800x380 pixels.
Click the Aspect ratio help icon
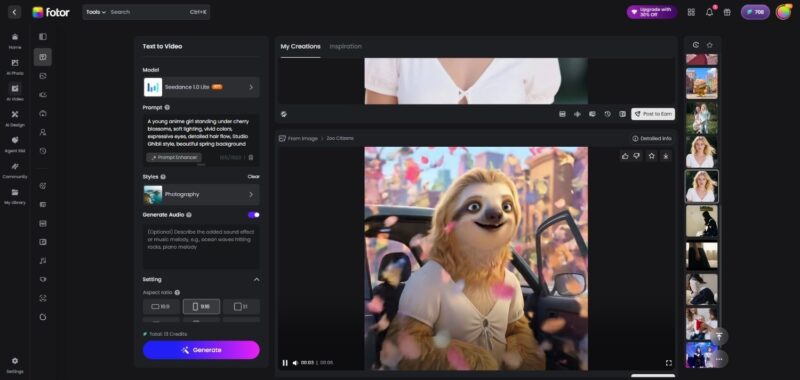click(x=177, y=293)
